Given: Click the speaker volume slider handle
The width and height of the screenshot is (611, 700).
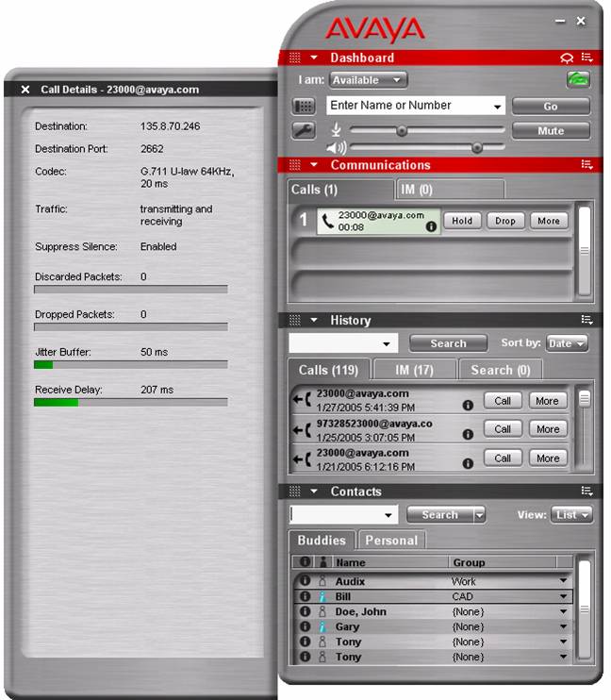Looking at the screenshot, I should point(477,147).
